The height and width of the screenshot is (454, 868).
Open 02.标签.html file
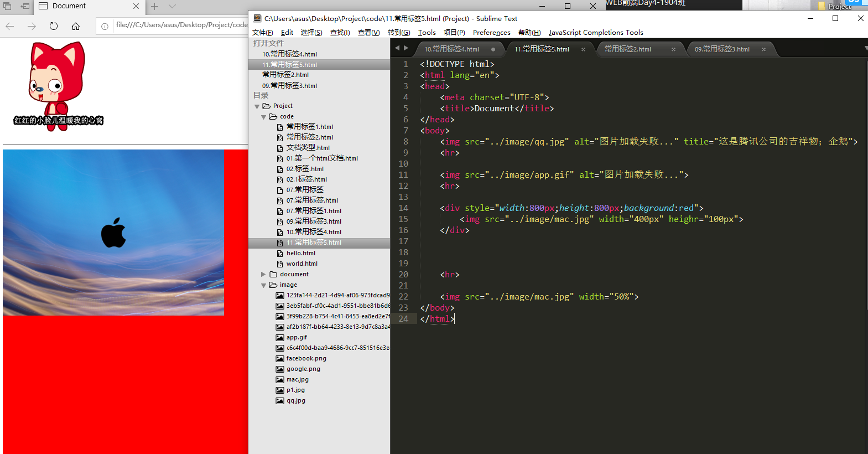[x=305, y=169]
